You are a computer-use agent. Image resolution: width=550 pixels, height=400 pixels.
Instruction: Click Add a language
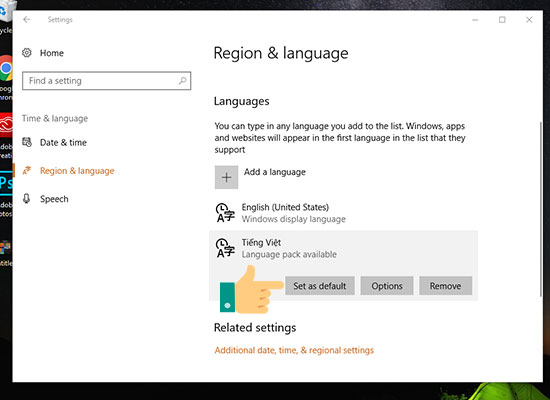click(x=275, y=172)
